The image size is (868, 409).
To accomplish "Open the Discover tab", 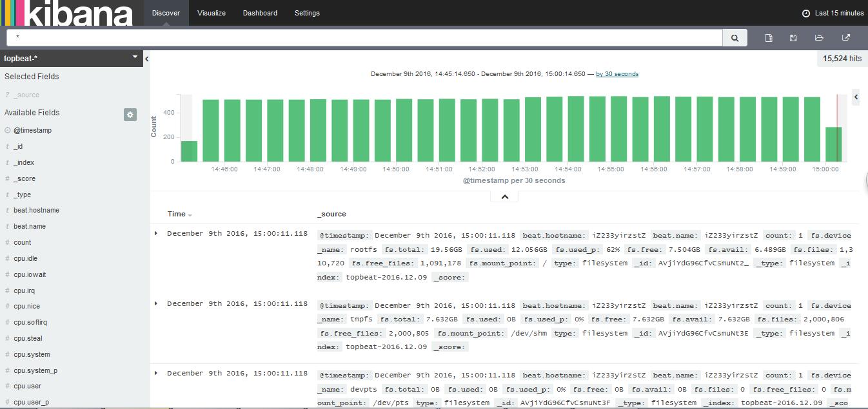I will tap(166, 13).
